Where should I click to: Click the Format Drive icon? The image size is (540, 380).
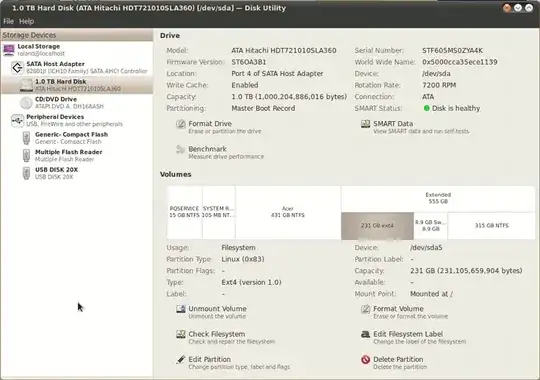coord(180,124)
